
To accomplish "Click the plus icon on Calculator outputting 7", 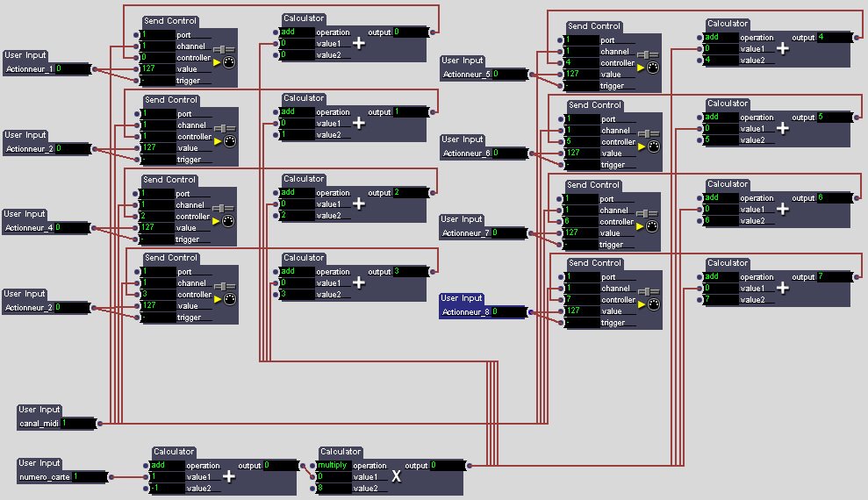I will coord(783,289).
